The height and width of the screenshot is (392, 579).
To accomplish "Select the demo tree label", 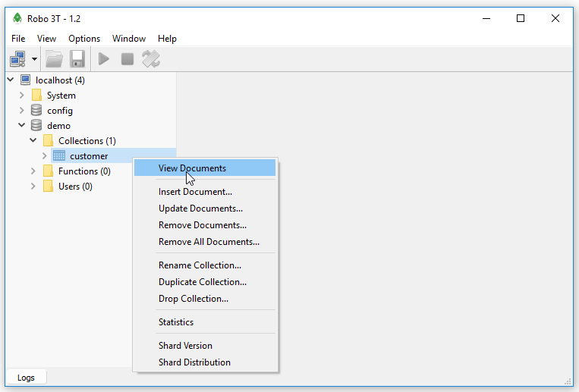I will [58, 126].
